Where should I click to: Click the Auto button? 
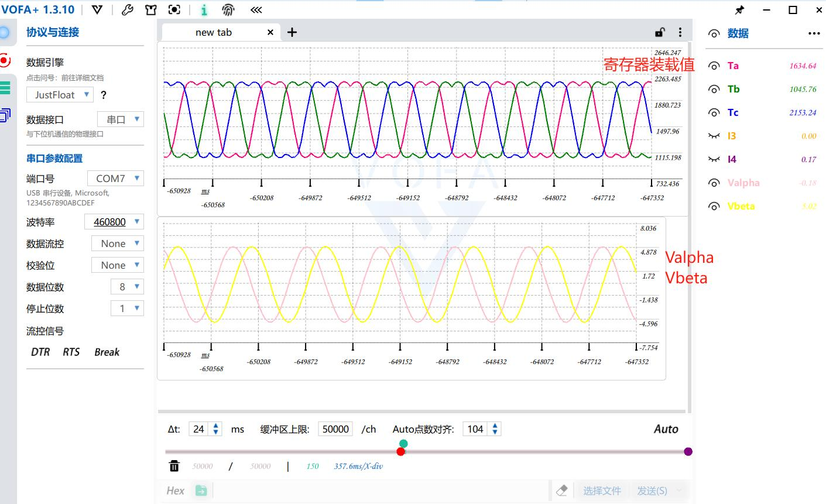click(666, 429)
